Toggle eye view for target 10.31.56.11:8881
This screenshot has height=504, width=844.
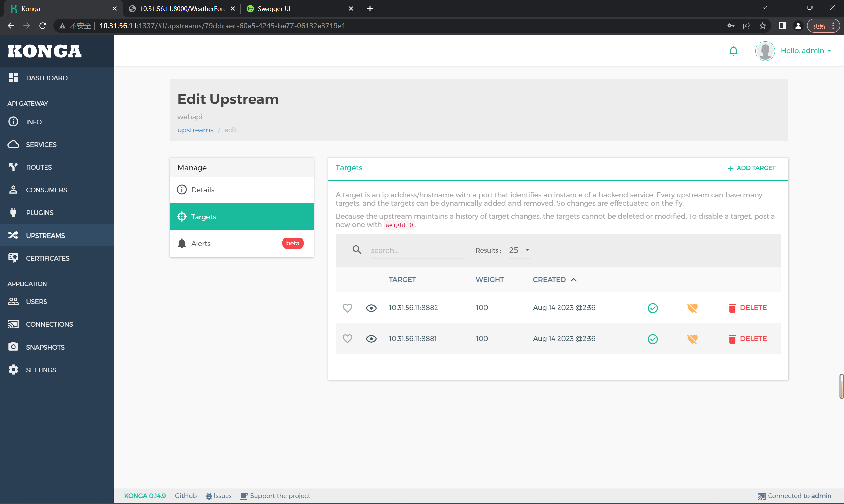(371, 339)
